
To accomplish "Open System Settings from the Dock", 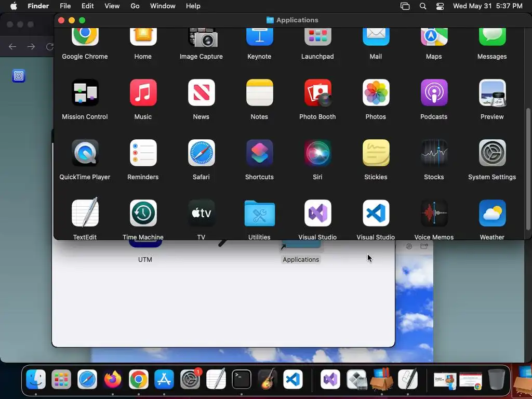I will [190, 379].
